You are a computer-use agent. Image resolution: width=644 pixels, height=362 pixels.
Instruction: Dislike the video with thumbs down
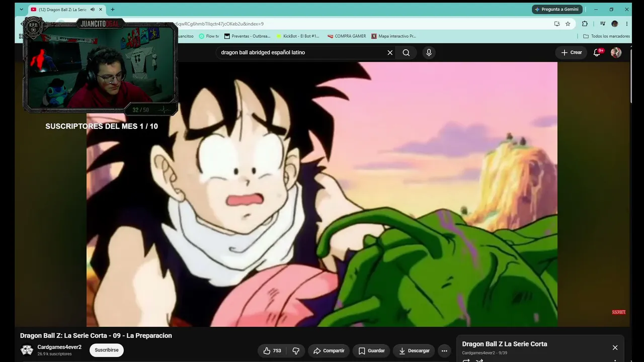(296, 350)
